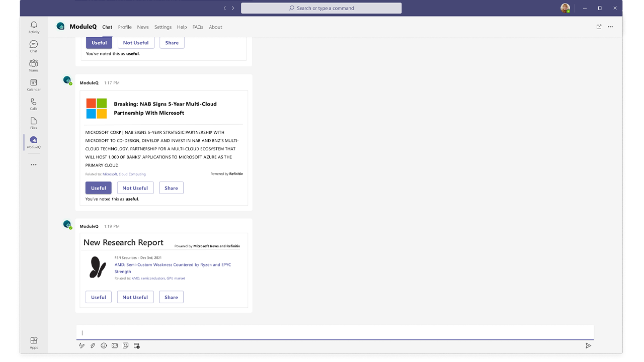Click the ModuleQ avatar beside 1:19 PM message

click(x=67, y=224)
